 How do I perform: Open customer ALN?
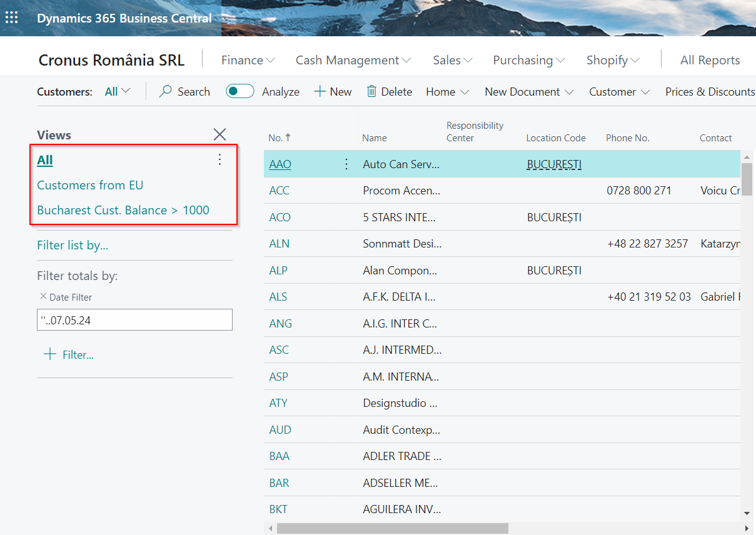click(x=280, y=244)
